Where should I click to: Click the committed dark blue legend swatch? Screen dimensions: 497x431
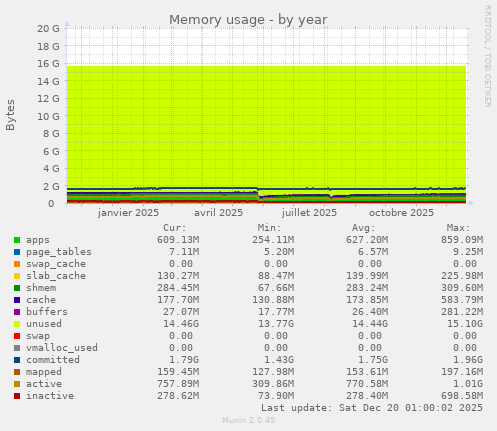point(17,360)
